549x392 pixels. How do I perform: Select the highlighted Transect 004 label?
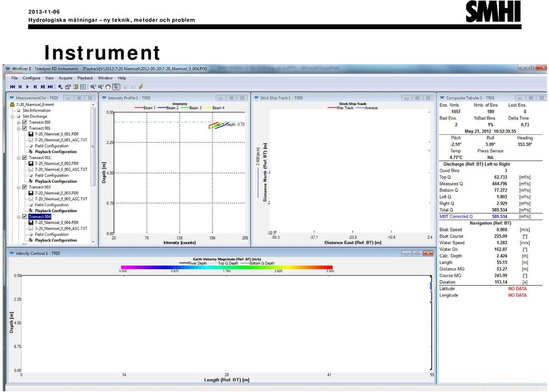(x=39, y=217)
